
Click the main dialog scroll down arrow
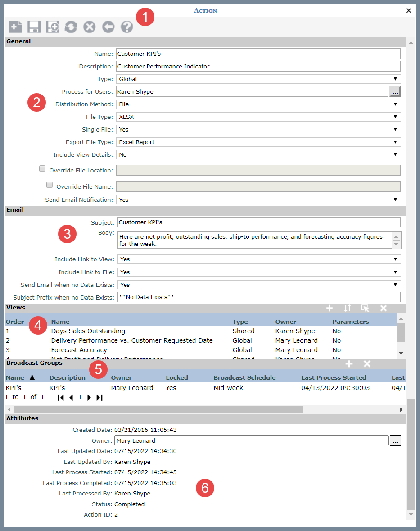(x=411, y=515)
